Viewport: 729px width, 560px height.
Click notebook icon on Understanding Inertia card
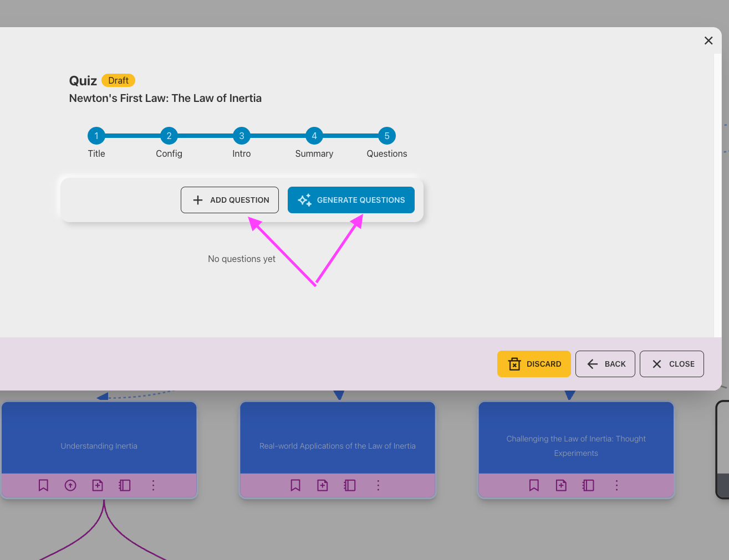coord(125,485)
